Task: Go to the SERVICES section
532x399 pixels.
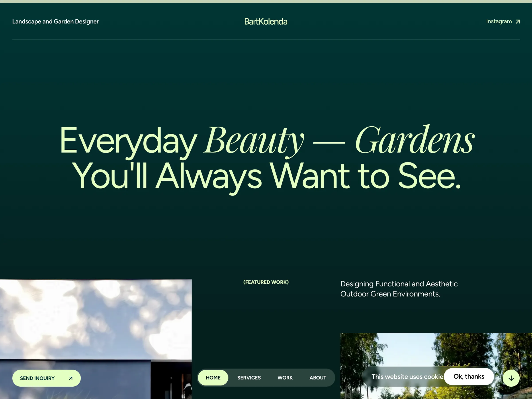Action: coord(249,377)
